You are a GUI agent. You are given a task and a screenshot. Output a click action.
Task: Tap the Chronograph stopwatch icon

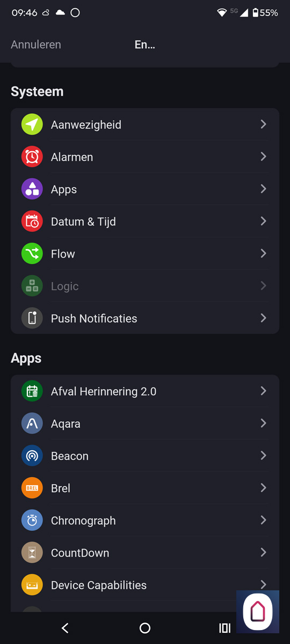(x=32, y=520)
